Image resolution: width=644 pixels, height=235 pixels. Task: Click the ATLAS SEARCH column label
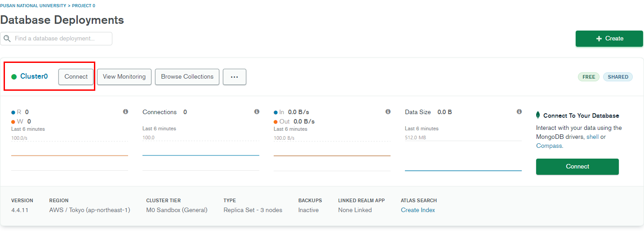(419, 200)
